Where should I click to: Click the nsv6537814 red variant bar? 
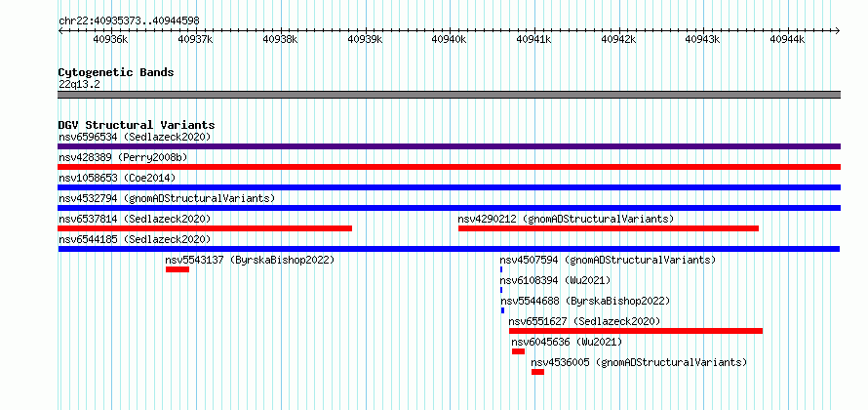[x=205, y=228]
